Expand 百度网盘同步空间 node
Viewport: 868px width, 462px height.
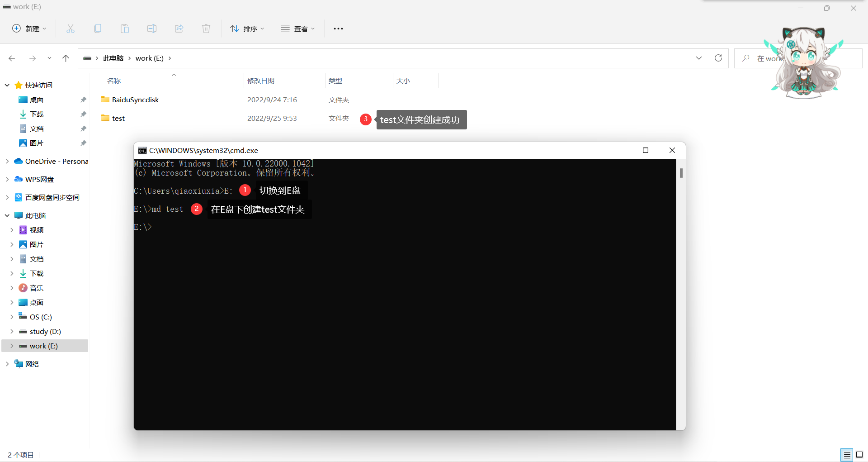point(7,197)
